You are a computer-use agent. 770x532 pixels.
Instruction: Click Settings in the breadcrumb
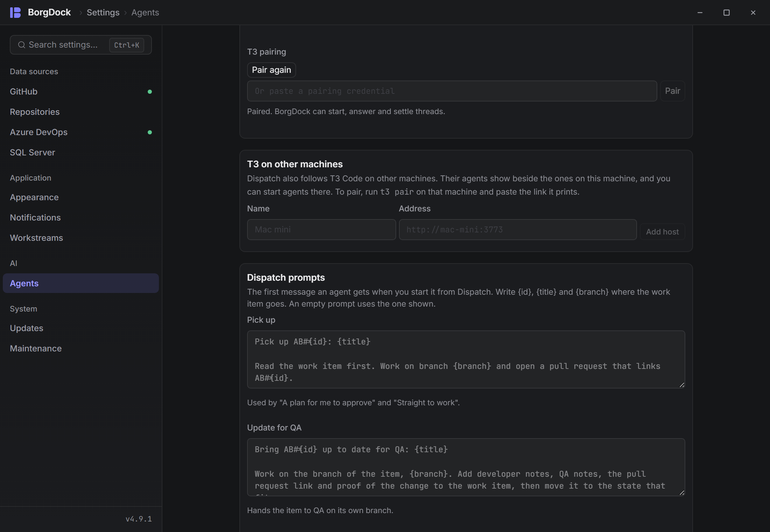click(103, 13)
